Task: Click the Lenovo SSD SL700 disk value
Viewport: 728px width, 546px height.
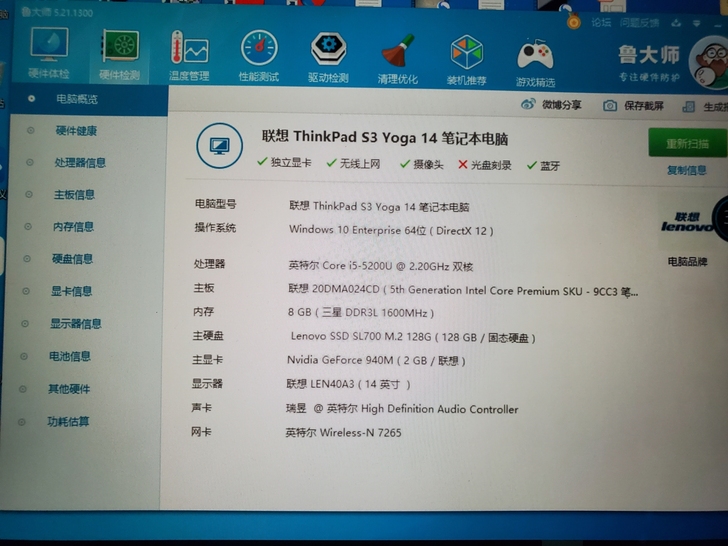Action: click(x=413, y=337)
